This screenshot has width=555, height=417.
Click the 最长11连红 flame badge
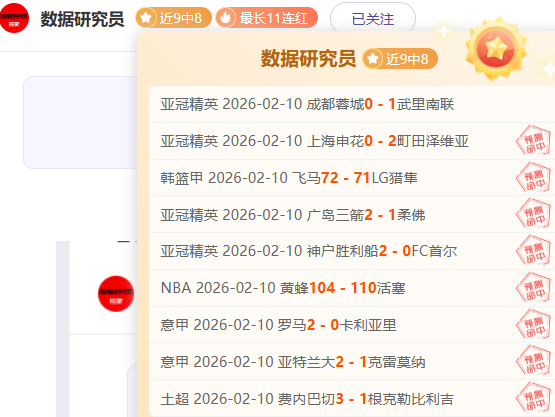click(x=267, y=18)
